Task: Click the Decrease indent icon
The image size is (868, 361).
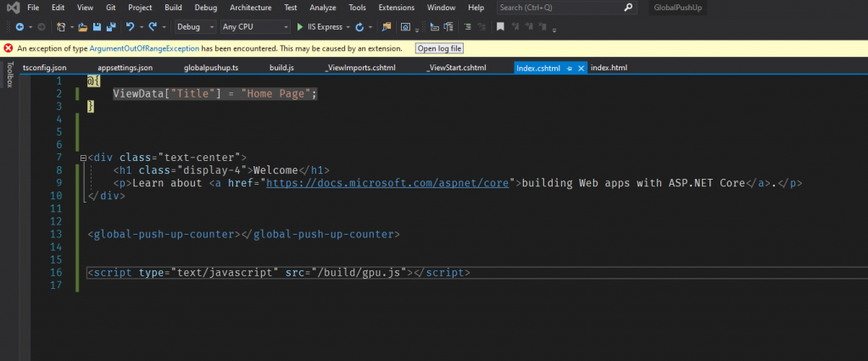Action: coord(435,26)
